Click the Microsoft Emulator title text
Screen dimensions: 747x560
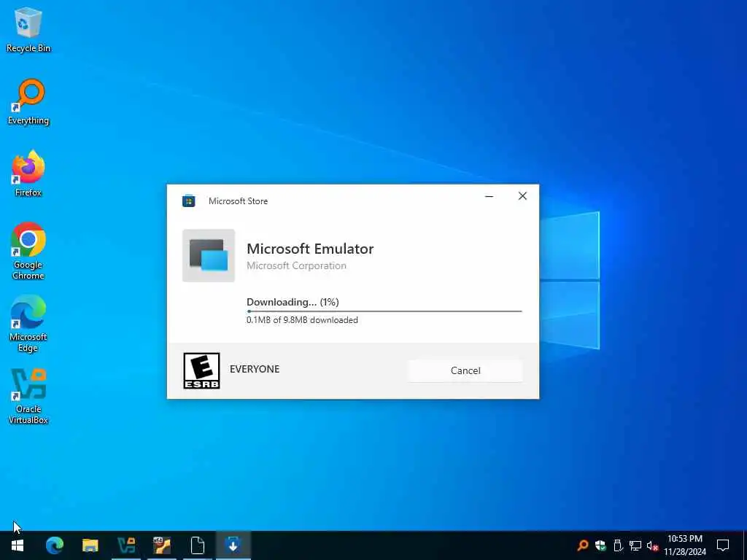310,249
